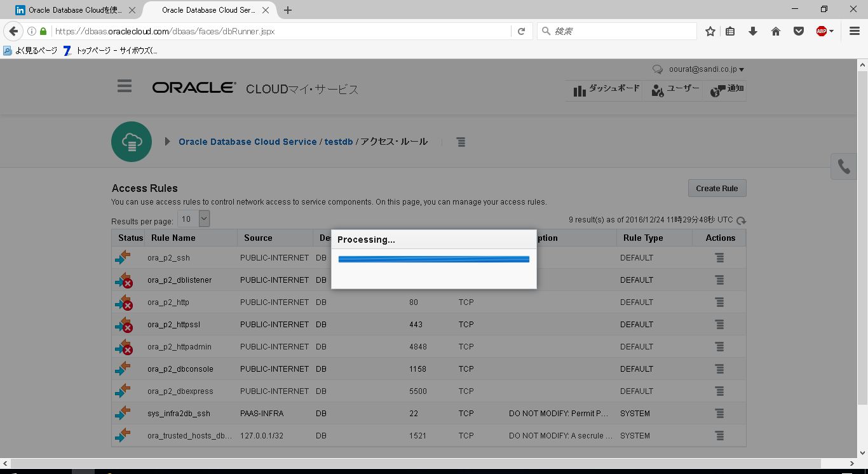Sort by the Rule Type column header
This screenshot has width=868, height=474.
[x=643, y=238]
